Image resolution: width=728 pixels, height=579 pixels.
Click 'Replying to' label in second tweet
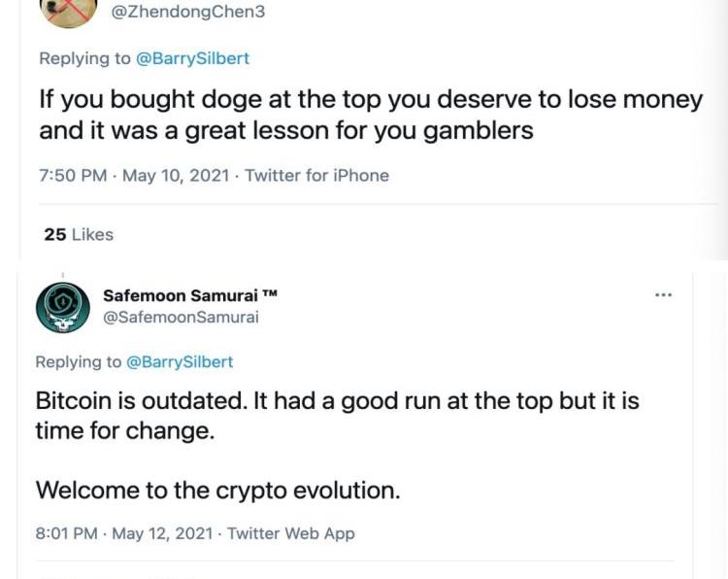point(80,361)
